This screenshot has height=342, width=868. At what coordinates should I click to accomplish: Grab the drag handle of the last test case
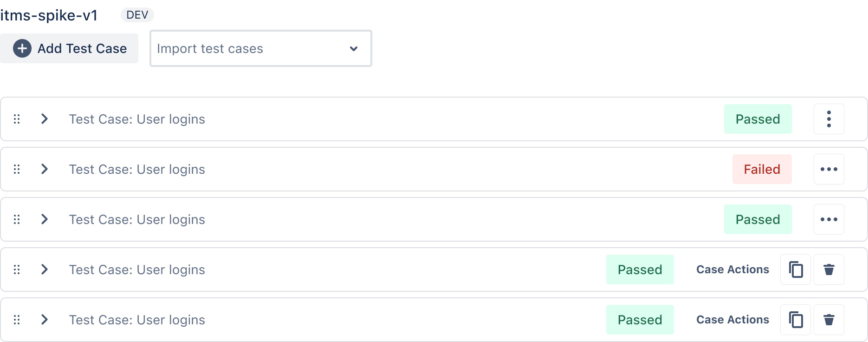[x=17, y=320]
